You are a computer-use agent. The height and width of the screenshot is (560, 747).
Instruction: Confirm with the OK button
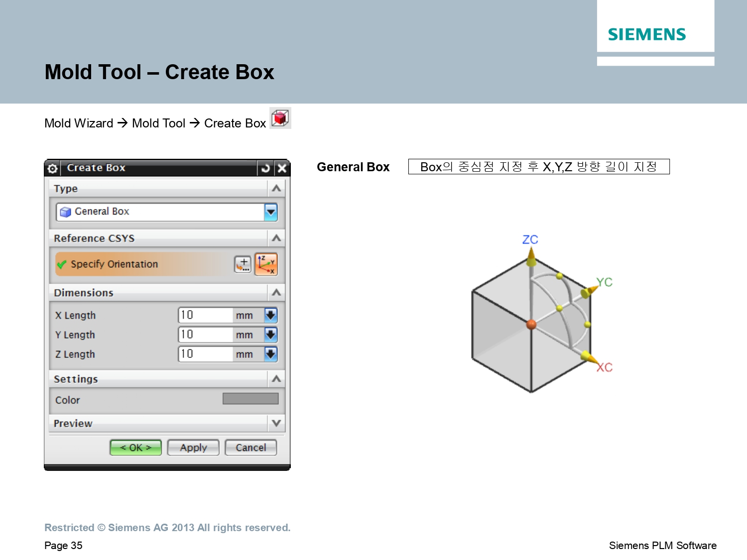[x=135, y=448]
